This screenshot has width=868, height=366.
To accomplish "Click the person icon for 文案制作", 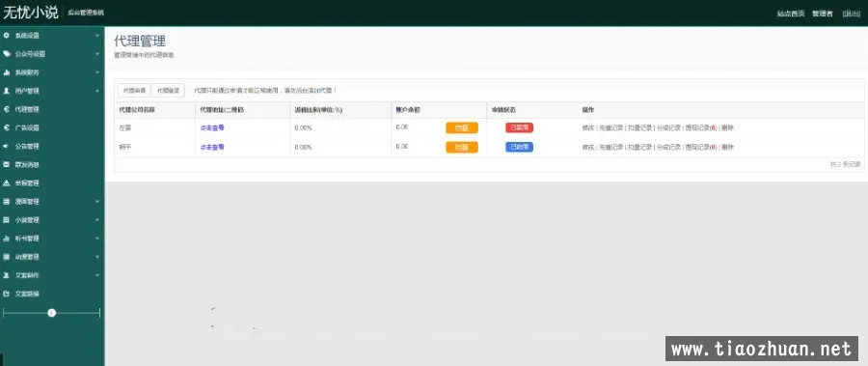I will (7, 275).
